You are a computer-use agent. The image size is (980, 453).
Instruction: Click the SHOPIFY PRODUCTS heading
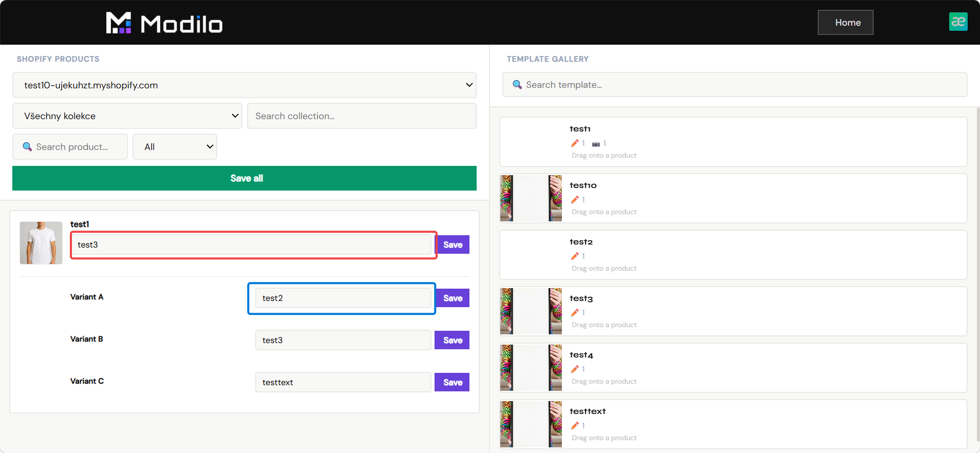click(x=58, y=59)
